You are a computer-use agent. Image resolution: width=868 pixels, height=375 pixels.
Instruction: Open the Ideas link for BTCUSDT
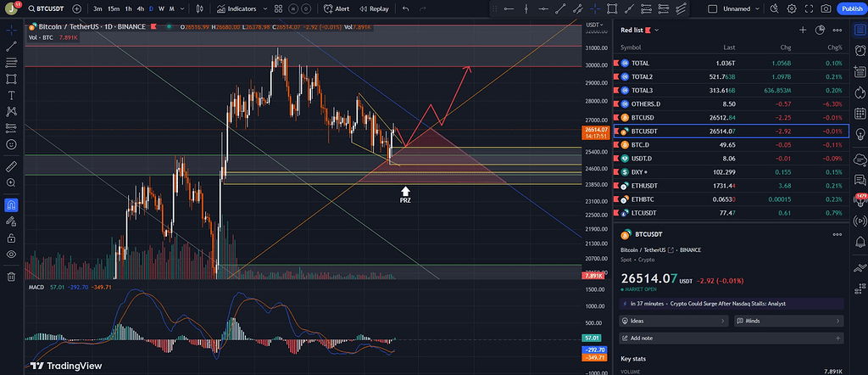[x=673, y=322]
